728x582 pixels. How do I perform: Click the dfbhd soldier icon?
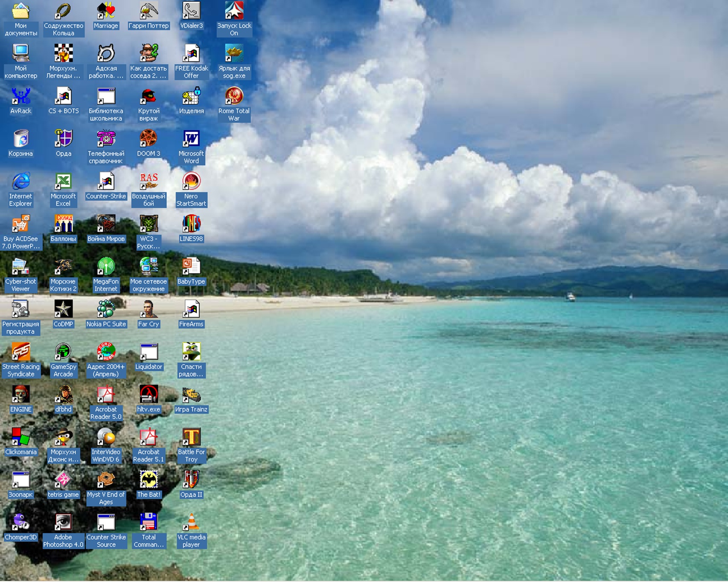63,394
